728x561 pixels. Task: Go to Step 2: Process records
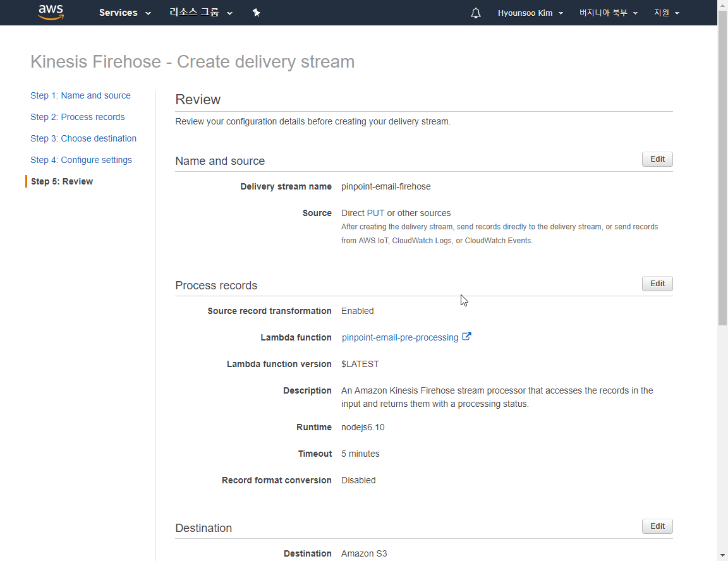[x=78, y=117]
